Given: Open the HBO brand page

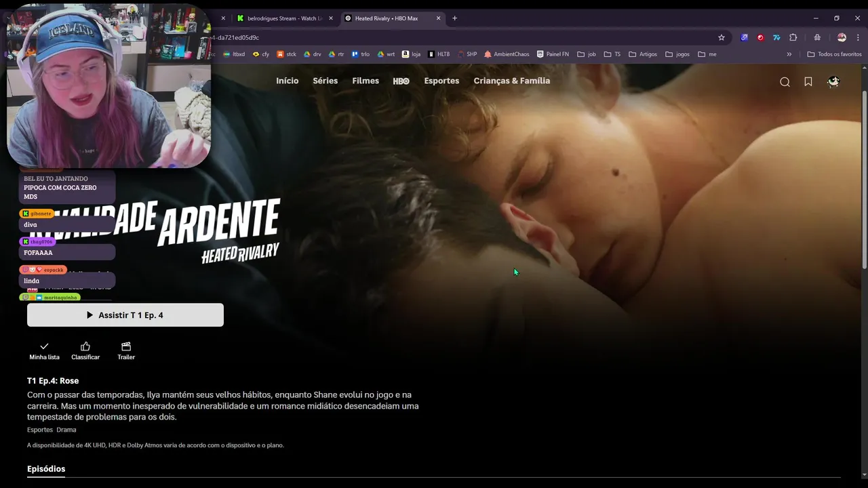Looking at the screenshot, I should [x=401, y=81].
